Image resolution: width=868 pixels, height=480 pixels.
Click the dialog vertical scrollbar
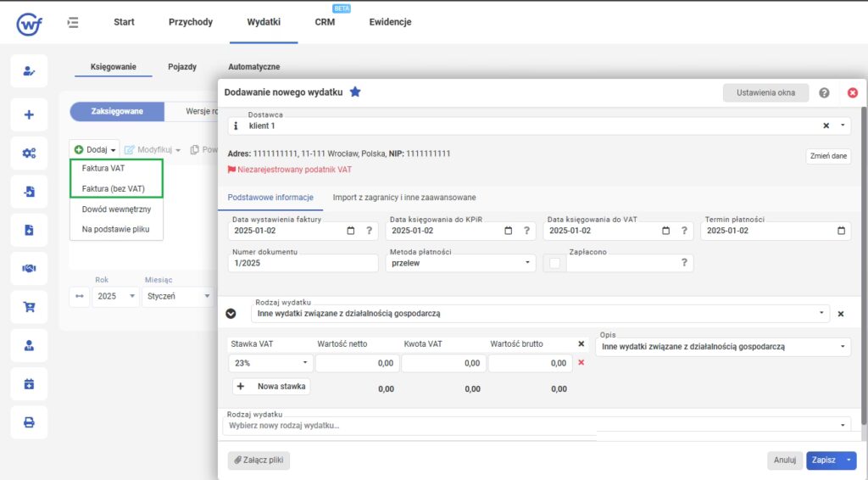click(863, 265)
